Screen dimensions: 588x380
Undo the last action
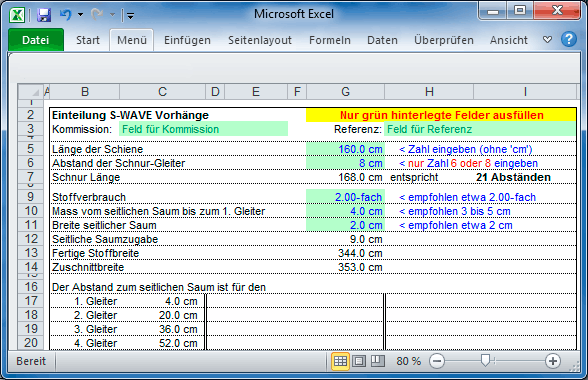click(x=66, y=15)
